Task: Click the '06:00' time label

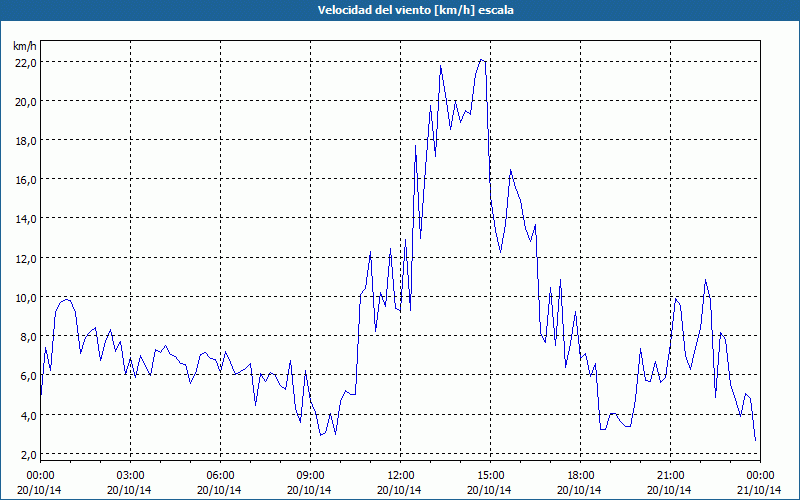Action: click(220, 476)
